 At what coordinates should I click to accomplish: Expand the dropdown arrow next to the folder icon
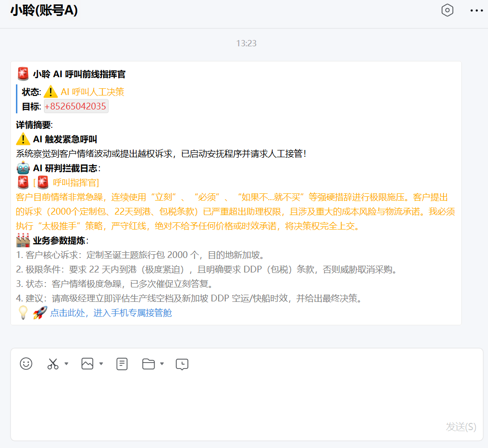(163, 364)
